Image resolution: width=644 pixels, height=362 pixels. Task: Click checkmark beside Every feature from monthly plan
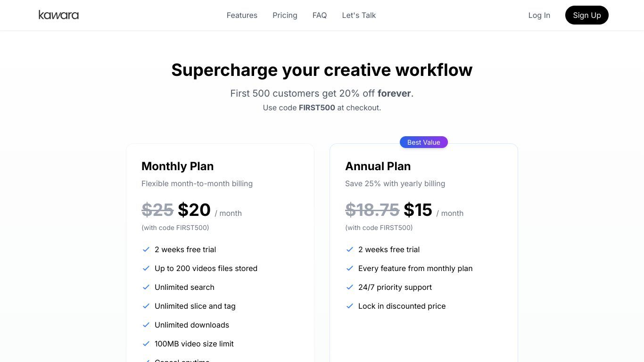(x=350, y=268)
